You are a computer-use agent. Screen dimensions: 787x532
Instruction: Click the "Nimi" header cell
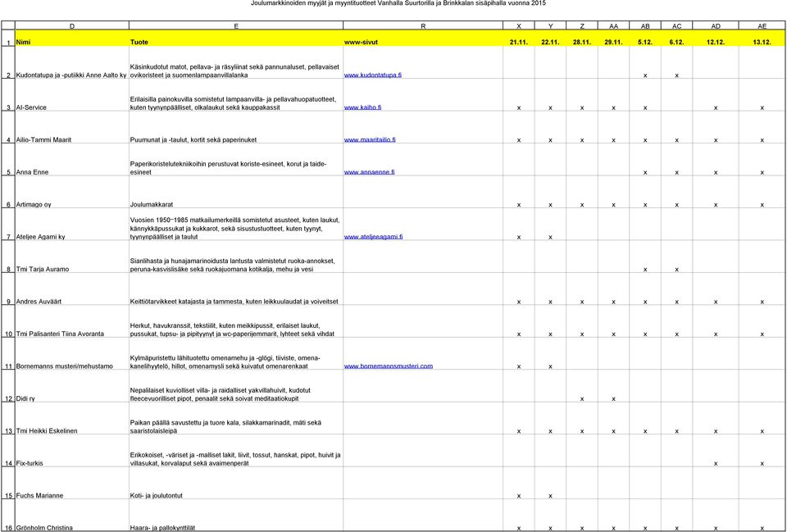72,39
